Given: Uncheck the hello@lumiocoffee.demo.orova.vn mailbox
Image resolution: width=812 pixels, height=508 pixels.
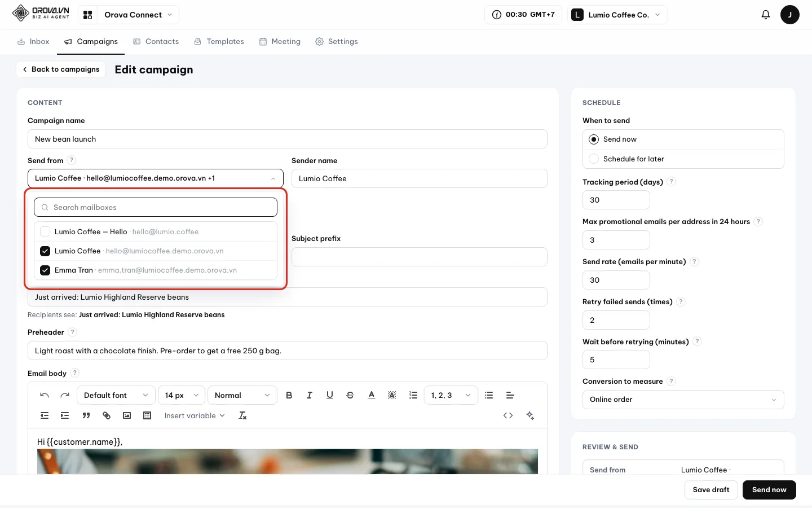Looking at the screenshot, I should coord(45,251).
